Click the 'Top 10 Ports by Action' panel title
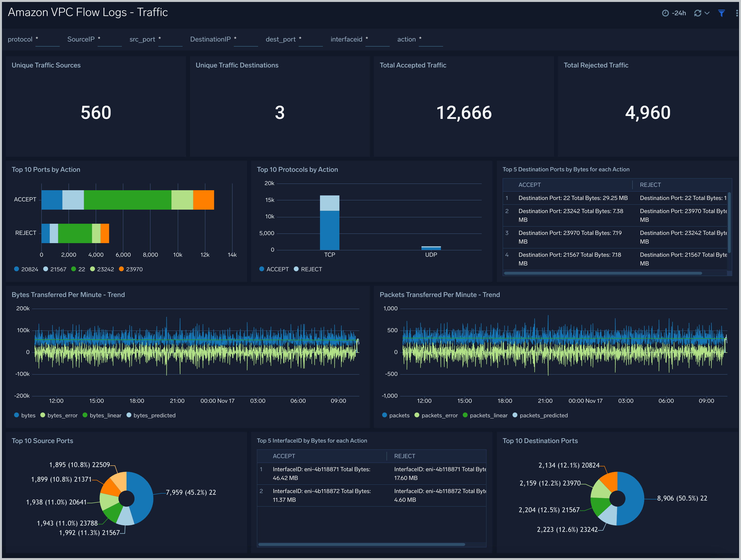This screenshot has height=560, width=741. pyautogui.click(x=46, y=169)
